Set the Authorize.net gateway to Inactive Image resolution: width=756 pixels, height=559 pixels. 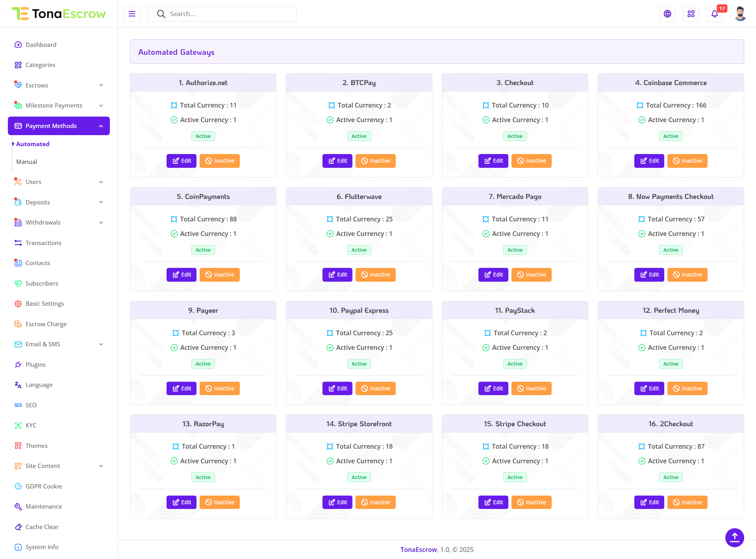click(219, 161)
